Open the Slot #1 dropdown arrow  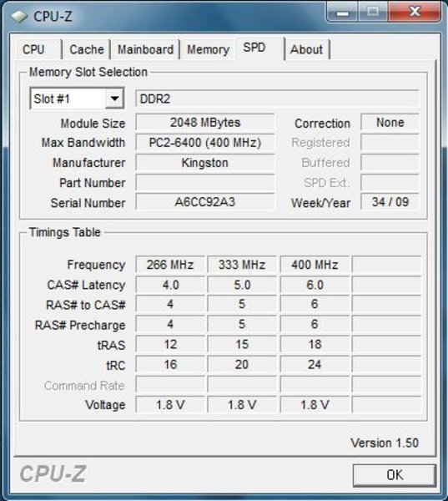point(114,99)
